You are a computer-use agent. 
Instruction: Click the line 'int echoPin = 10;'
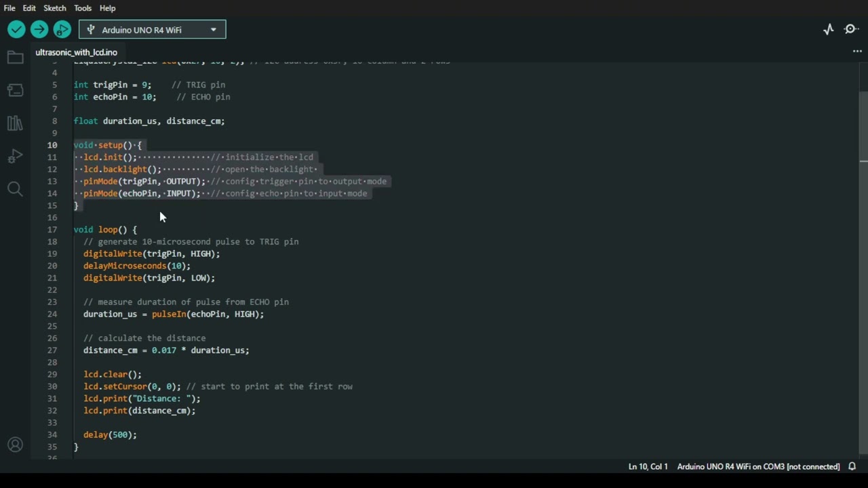pos(115,97)
